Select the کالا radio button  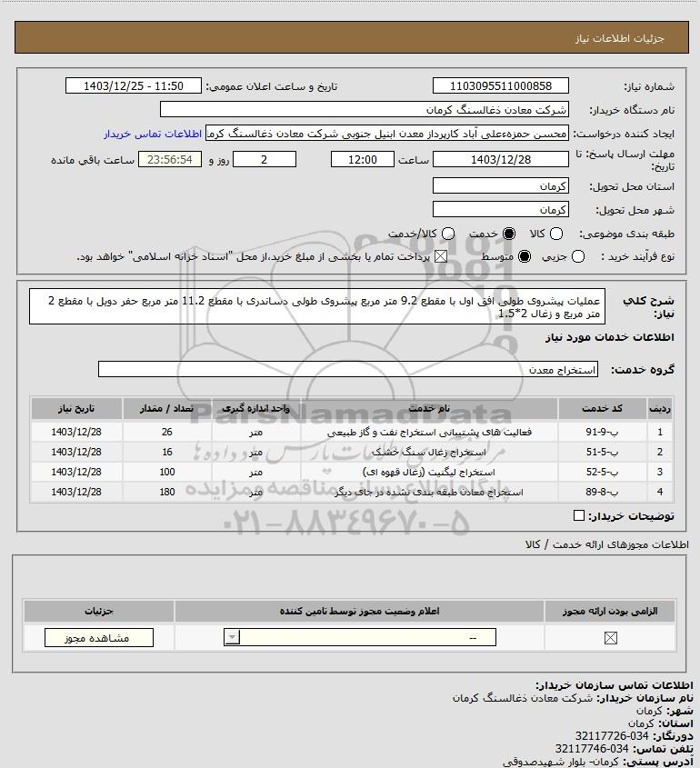point(556,234)
